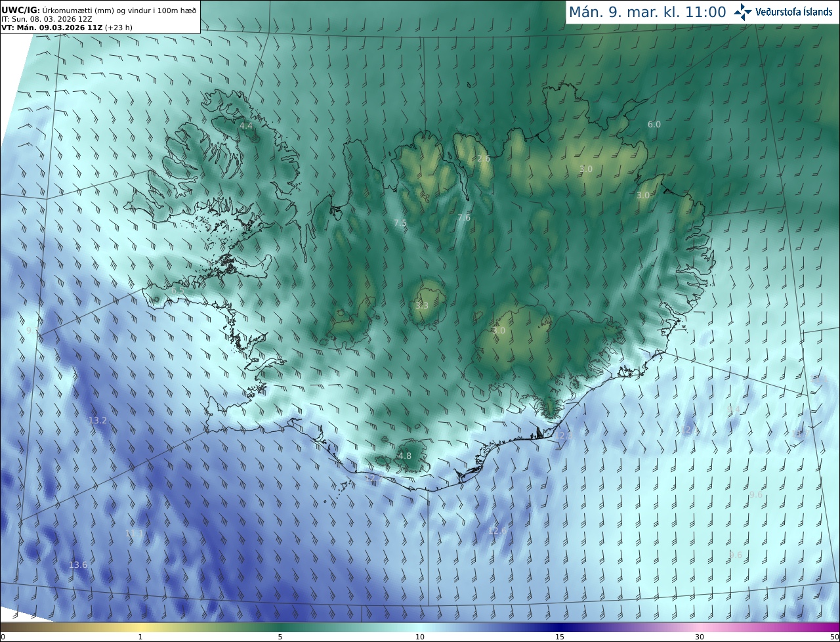Click the 1 label on the colour scale
Viewport: 840px width, 642px height.
(x=140, y=637)
